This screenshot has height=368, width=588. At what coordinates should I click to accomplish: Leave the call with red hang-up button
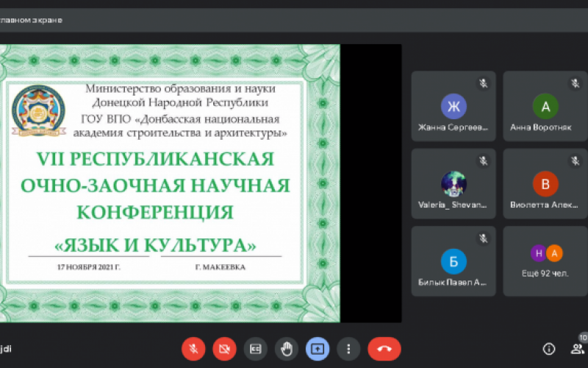point(384,349)
